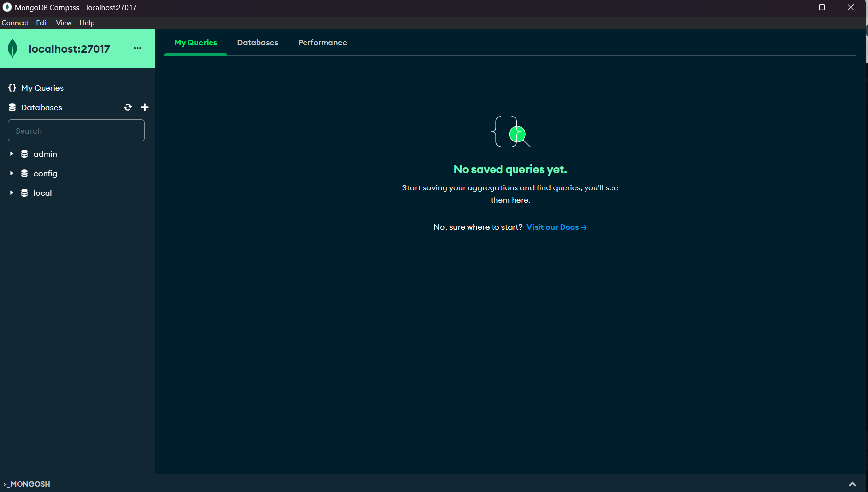Collapse the mongosh bar chevron
The height and width of the screenshot is (492, 868).
click(x=852, y=484)
